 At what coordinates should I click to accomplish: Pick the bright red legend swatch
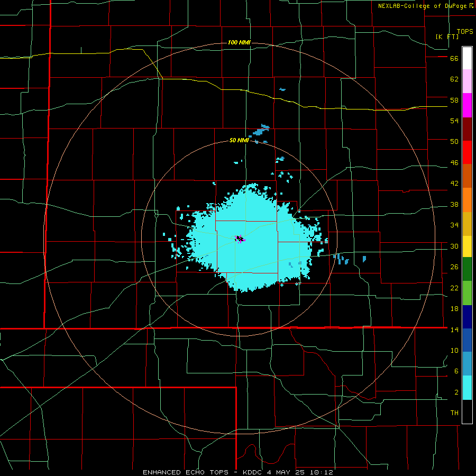pyautogui.click(x=467, y=152)
